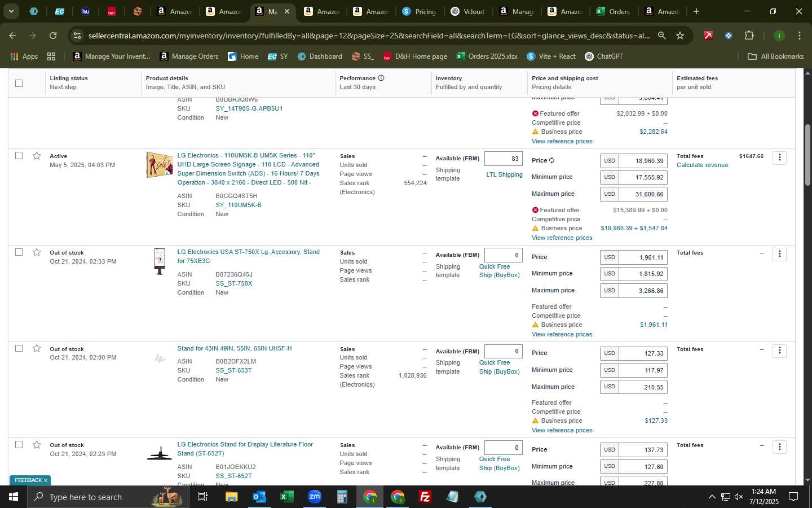This screenshot has width=812, height=508.
Task: Open Manage Orders bookmark
Action: point(189,56)
